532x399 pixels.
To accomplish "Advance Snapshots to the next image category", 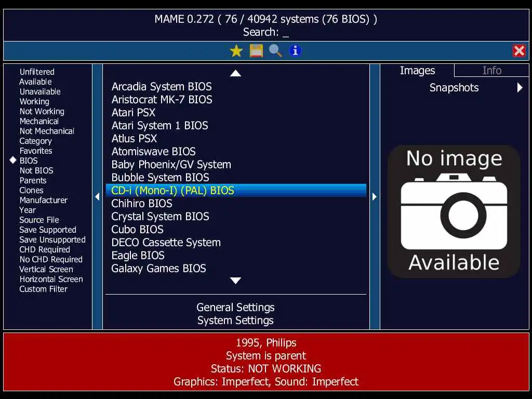I will [520, 87].
